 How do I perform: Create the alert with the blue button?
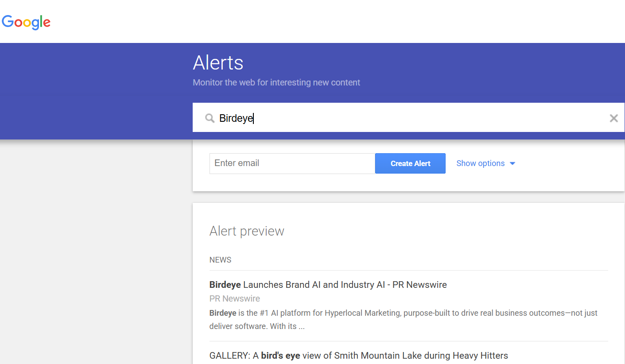[410, 163]
